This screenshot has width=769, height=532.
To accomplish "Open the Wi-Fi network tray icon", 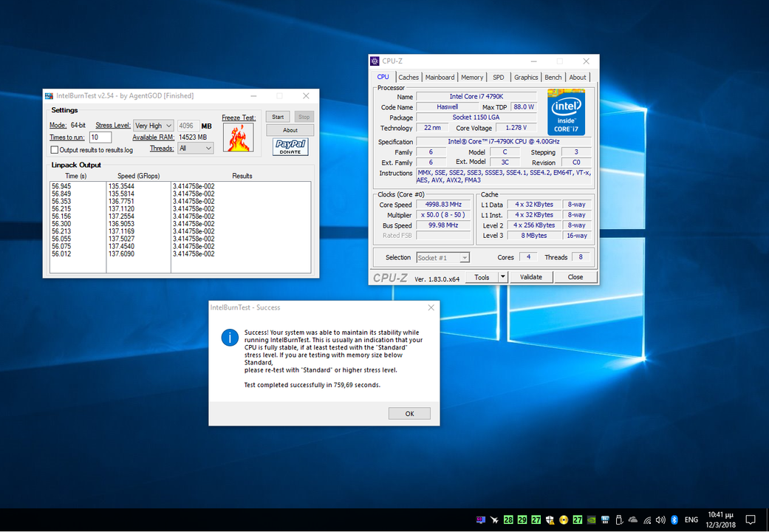I will (647, 519).
